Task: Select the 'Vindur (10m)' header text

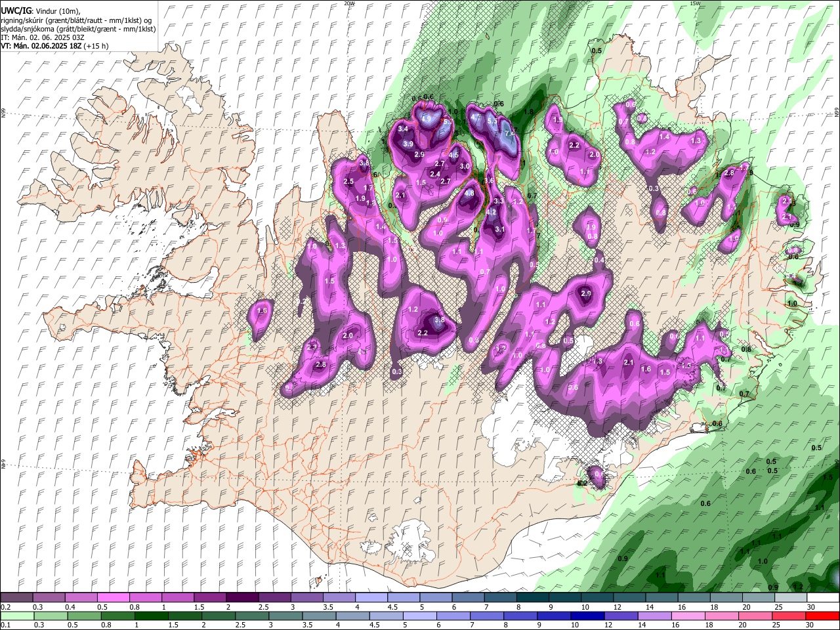Action: [x=56, y=11]
